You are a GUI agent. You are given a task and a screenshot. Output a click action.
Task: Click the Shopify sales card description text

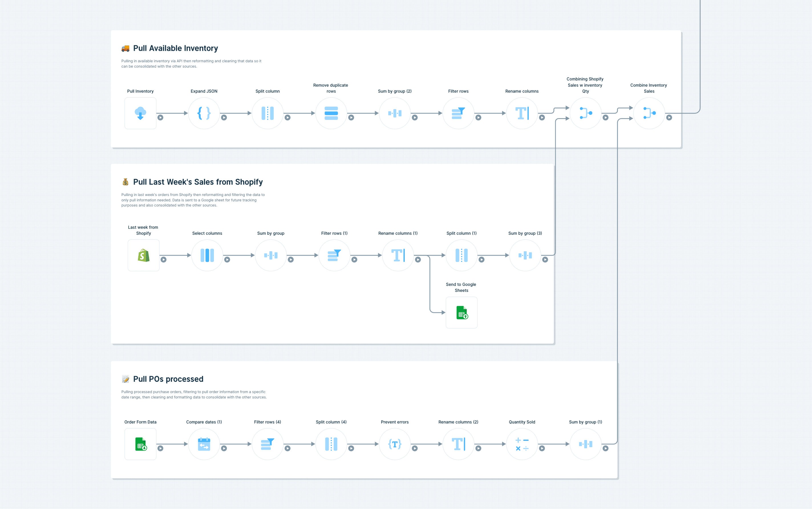[x=193, y=200]
